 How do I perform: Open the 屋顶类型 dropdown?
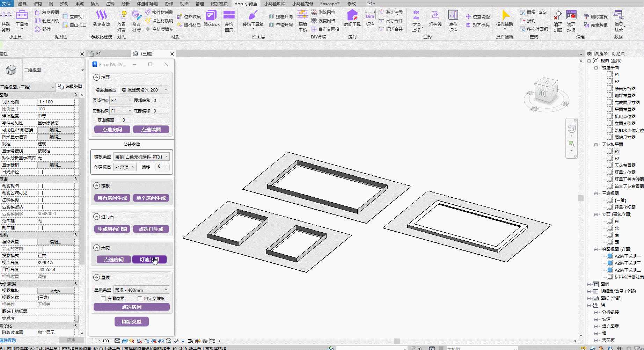point(141,290)
